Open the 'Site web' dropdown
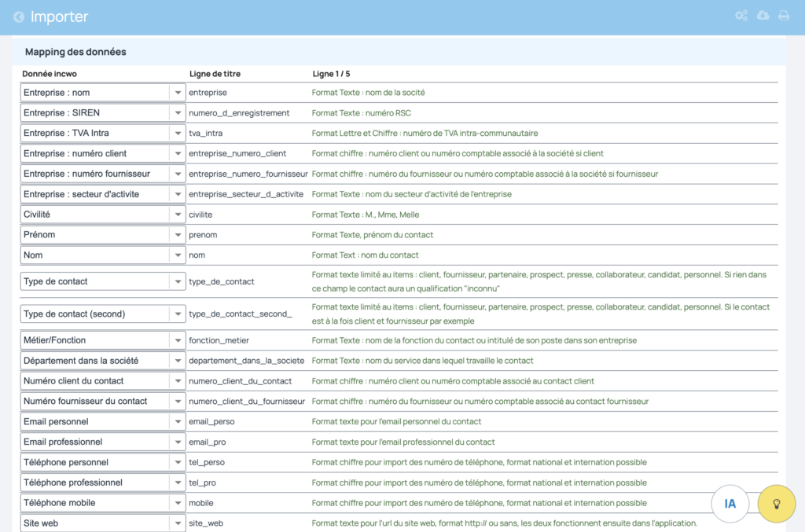The width and height of the screenshot is (805, 532). [103, 523]
